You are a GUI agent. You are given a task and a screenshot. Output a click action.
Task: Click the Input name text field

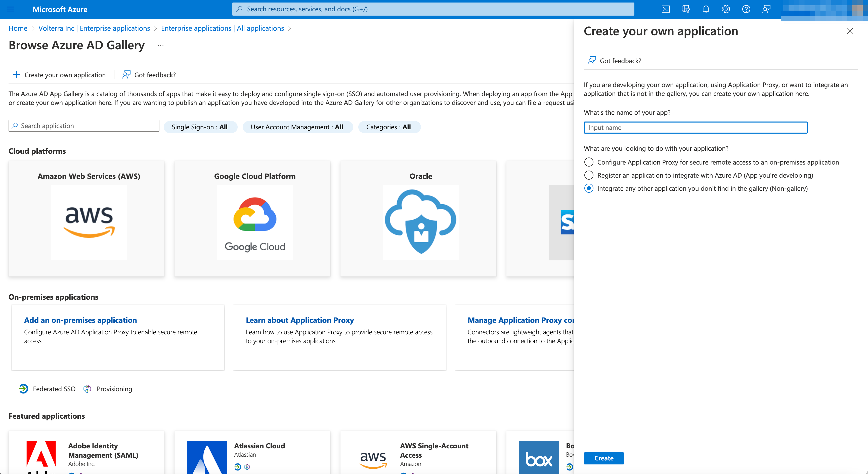click(695, 128)
